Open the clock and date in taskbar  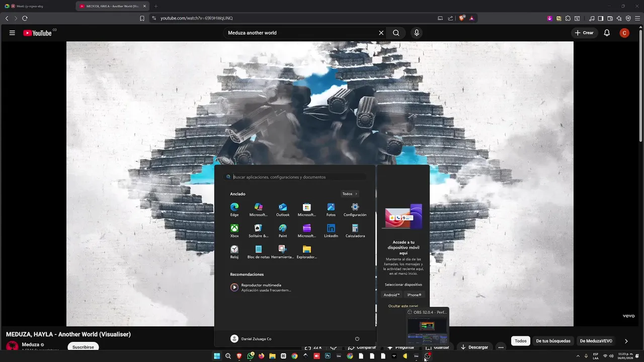(625, 356)
